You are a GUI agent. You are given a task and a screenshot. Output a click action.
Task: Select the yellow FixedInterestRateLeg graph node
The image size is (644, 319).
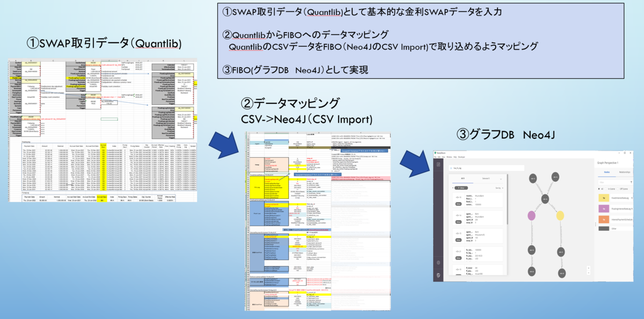560,216
